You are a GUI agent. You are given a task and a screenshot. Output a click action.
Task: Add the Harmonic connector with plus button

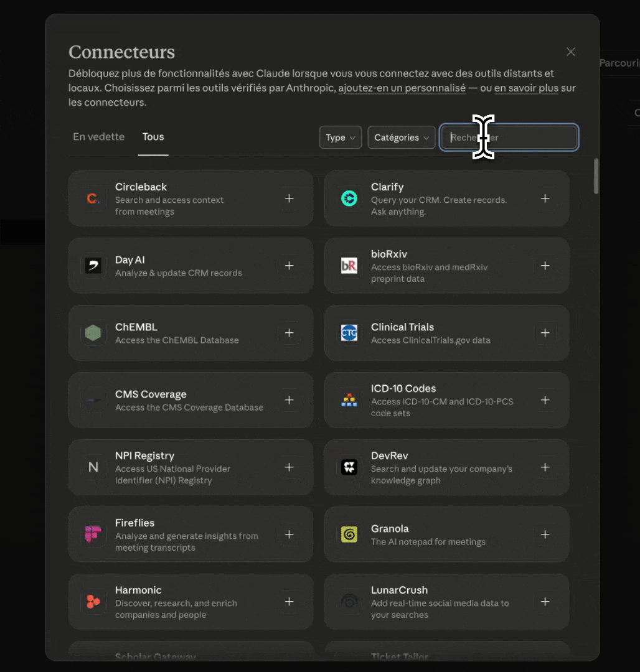click(x=289, y=602)
